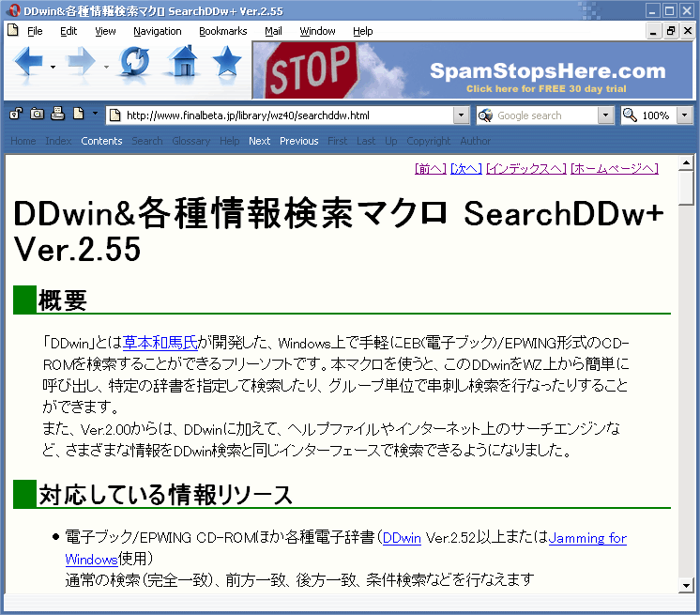Click the new page document icon
Screen dimensions: 700x615
click(x=78, y=115)
